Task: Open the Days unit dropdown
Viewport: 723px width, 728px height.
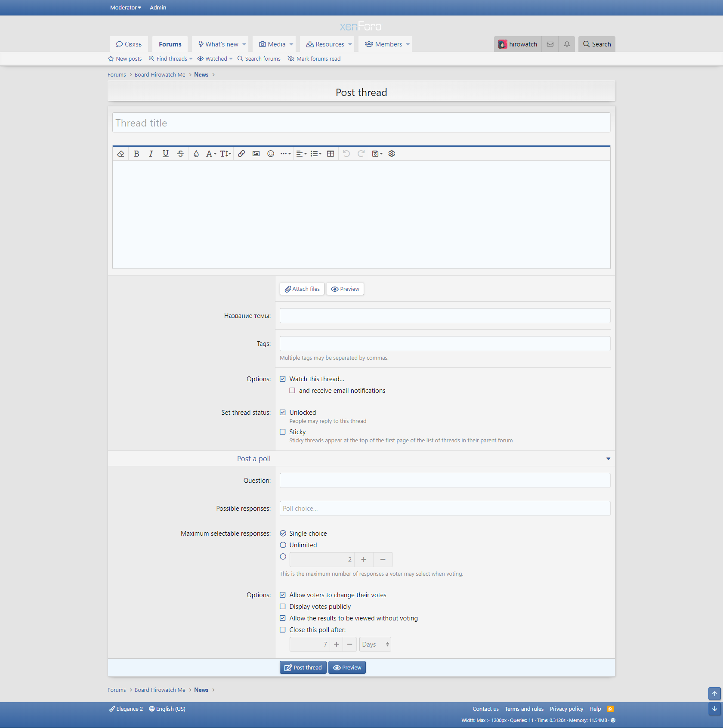Action: 375,645
